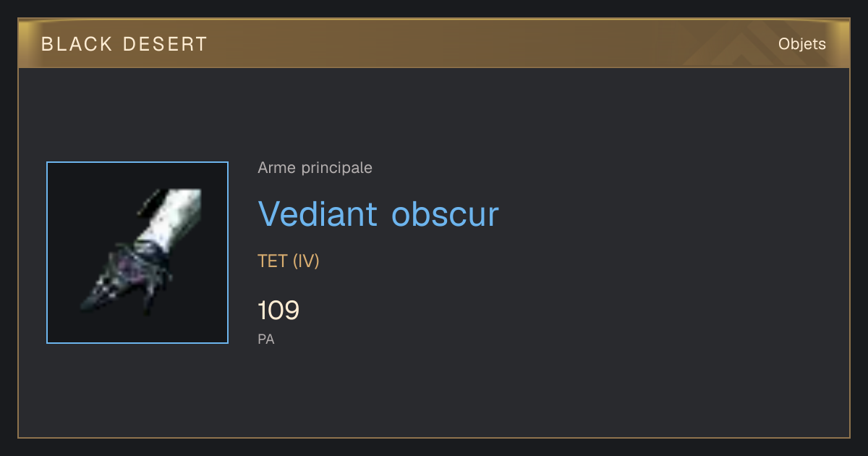Click the word Vediant in item title
The width and height of the screenshot is (868, 456).
[x=318, y=214]
